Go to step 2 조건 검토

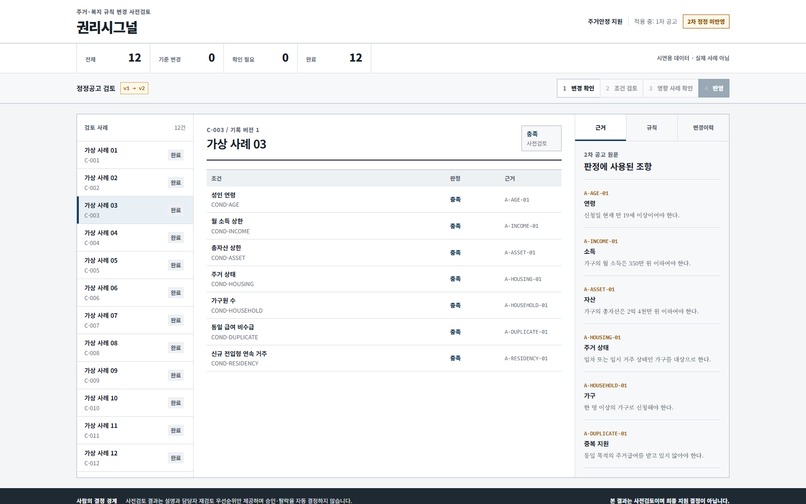pyautogui.click(x=621, y=88)
